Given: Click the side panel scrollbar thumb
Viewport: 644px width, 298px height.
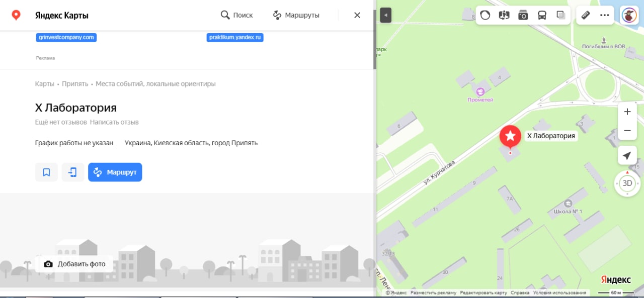Looking at the screenshot, I should [x=374, y=39].
